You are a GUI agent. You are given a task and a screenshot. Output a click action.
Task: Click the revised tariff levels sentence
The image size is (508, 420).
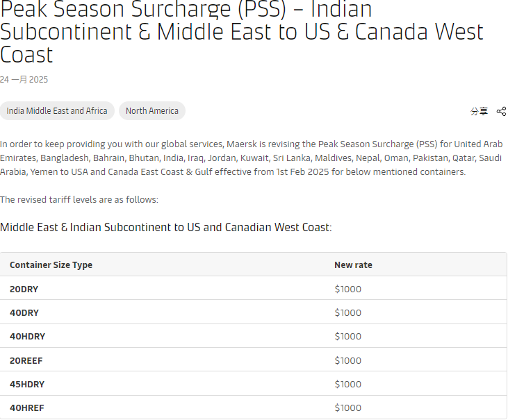pyautogui.click(x=79, y=200)
